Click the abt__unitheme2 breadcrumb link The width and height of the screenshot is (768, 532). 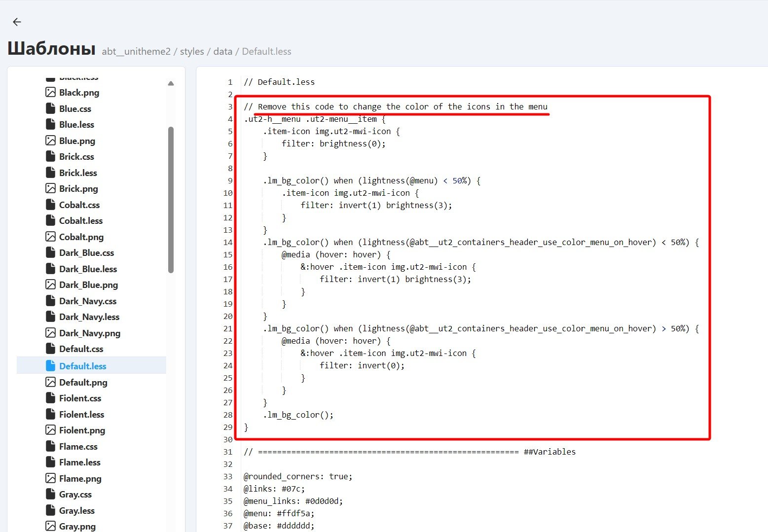[x=136, y=52]
